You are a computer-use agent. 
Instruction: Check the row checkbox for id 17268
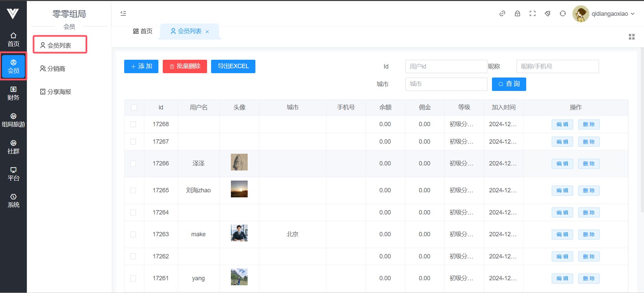pos(133,125)
